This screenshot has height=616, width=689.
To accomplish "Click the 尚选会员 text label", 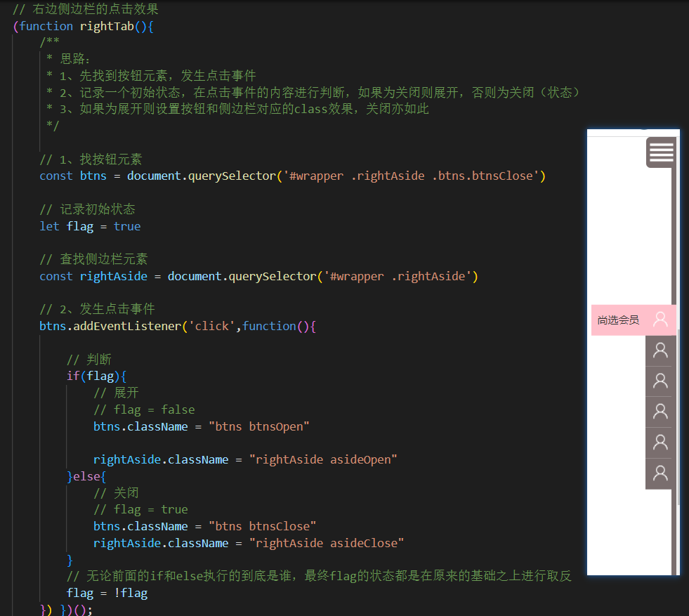I will tap(618, 320).
